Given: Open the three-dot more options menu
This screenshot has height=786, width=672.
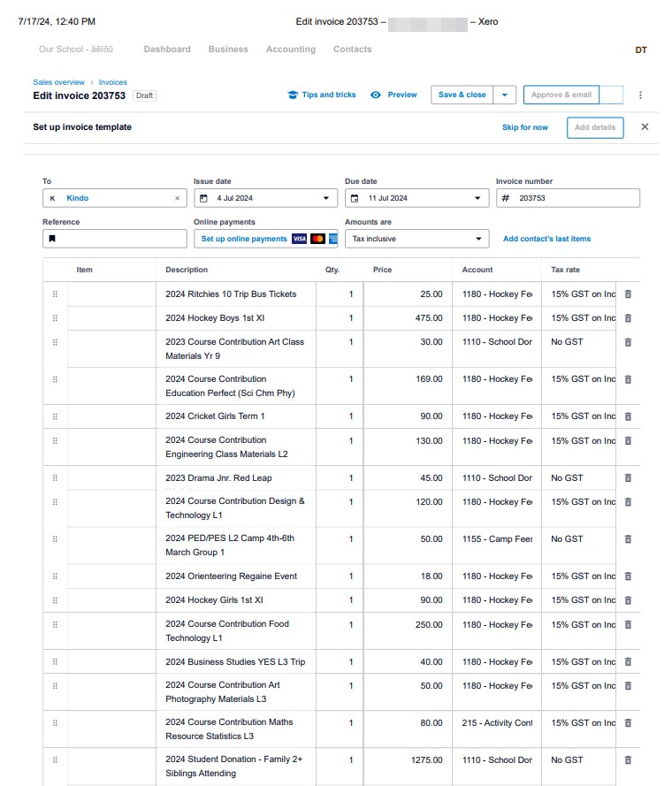Looking at the screenshot, I should coord(640,95).
